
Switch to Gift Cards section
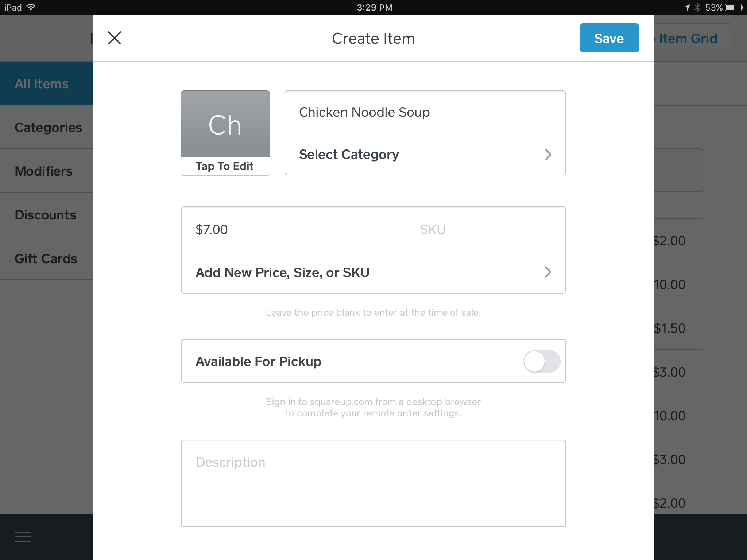pyautogui.click(x=46, y=259)
